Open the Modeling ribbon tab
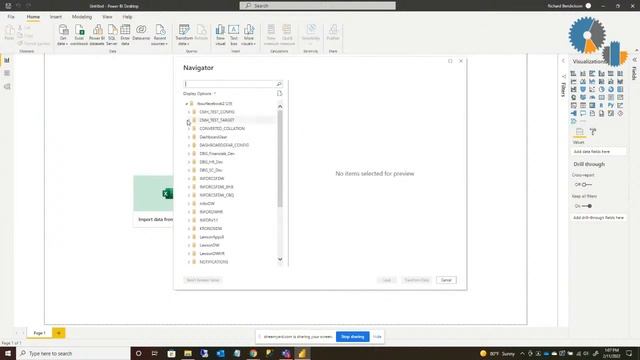The width and height of the screenshot is (640, 360). [82, 17]
